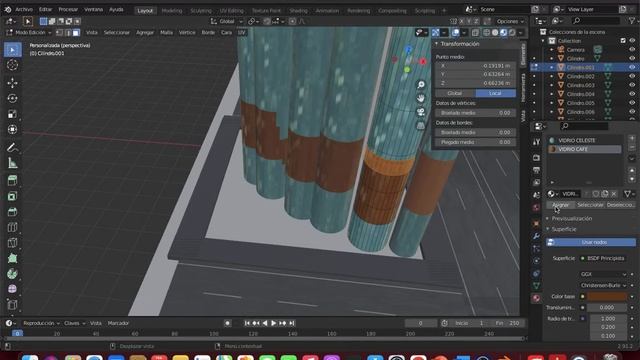This screenshot has width=640, height=360.
Task: Open the Malla menu
Action: (167, 32)
